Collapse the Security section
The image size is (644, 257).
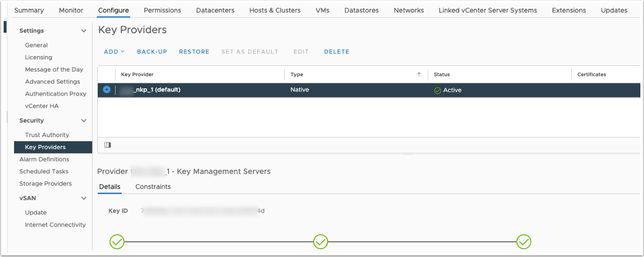click(x=84, y=120)
